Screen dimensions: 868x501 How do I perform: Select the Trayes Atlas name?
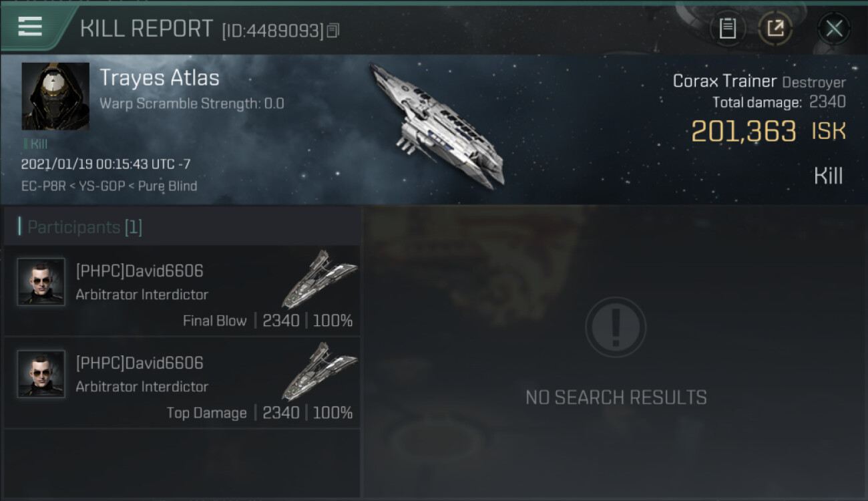[x=160, y=78]
